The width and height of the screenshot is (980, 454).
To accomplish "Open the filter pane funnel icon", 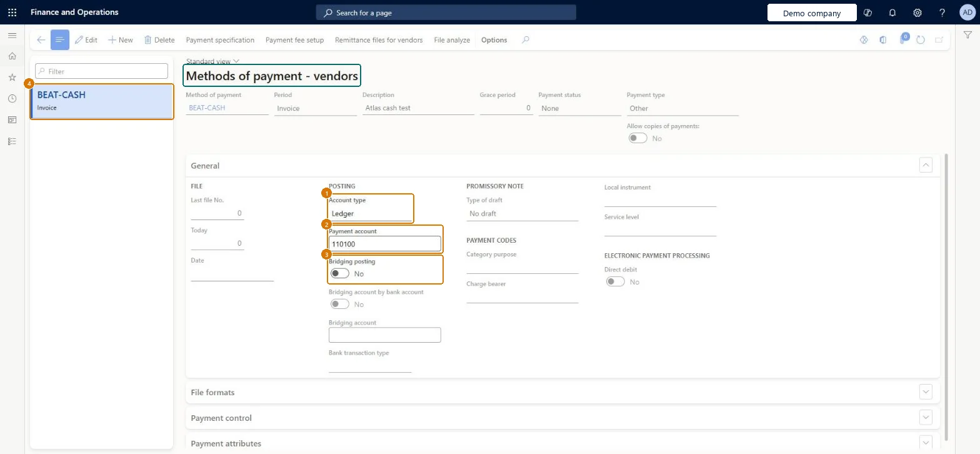I will pos(967,36).
